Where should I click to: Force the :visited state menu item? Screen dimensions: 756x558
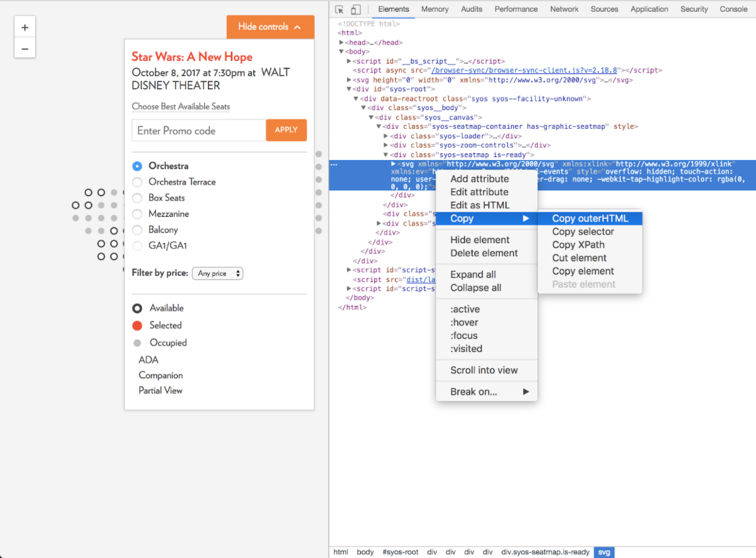pyautogui.click(x=487, y=349)
